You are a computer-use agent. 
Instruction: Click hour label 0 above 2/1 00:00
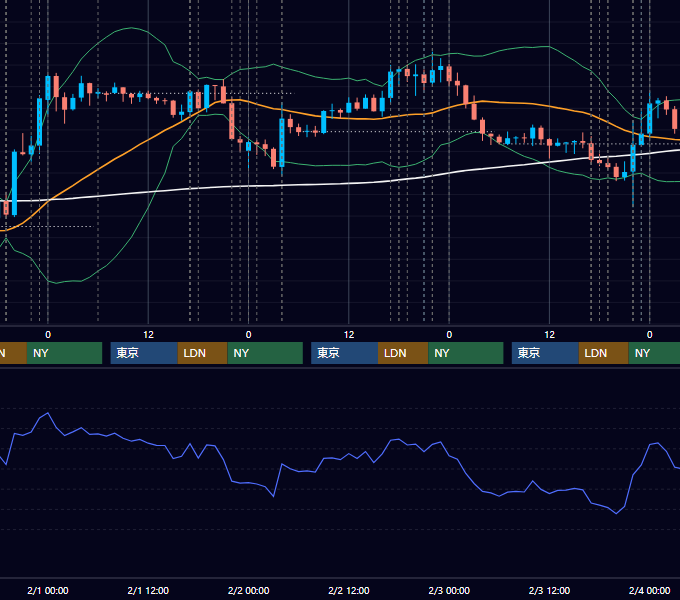[48, 335]
